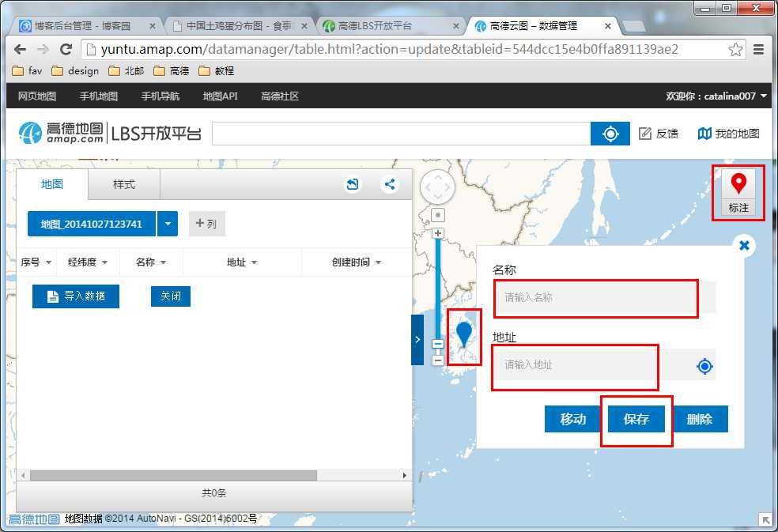Click the horizontal scrollbar in table
The height and width of the screenshot is (532, 778).
[173, 475]
